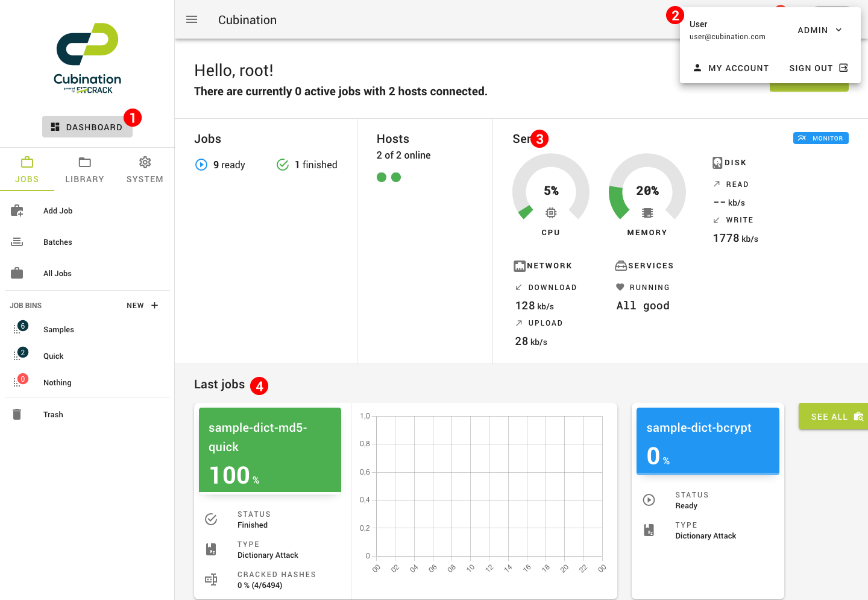Viewport: 868px width, 600px height.
Task: Switch to the Library tab
Action: coord(84,169)
